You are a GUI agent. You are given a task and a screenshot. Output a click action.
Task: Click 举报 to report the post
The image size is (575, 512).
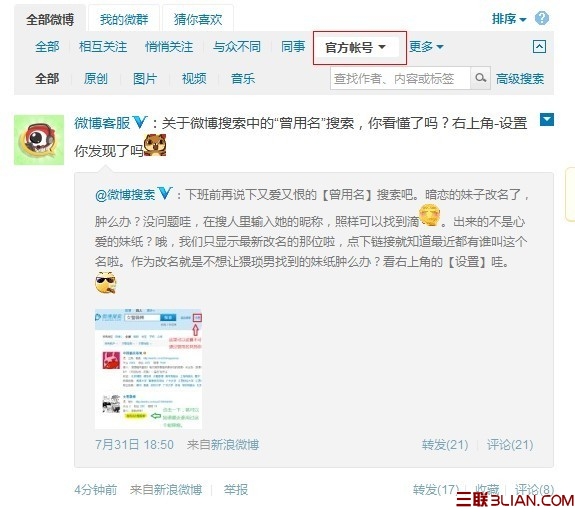point(236,490)
